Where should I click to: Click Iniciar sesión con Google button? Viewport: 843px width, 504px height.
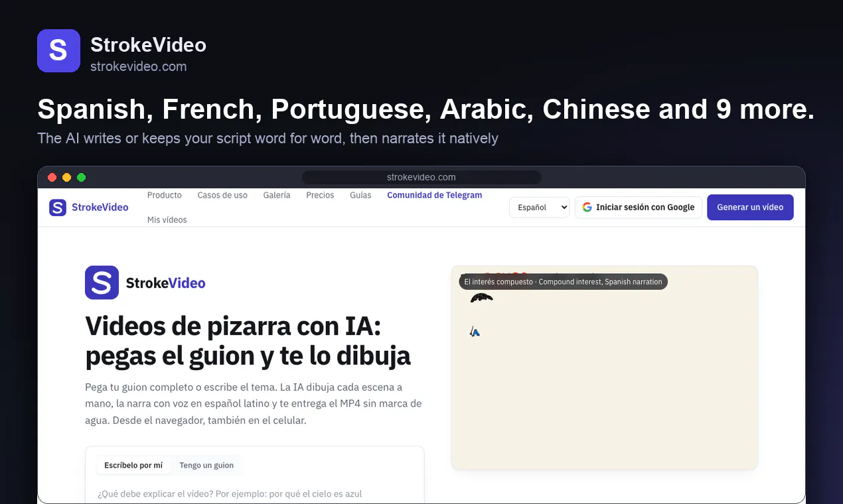(639, 207)
